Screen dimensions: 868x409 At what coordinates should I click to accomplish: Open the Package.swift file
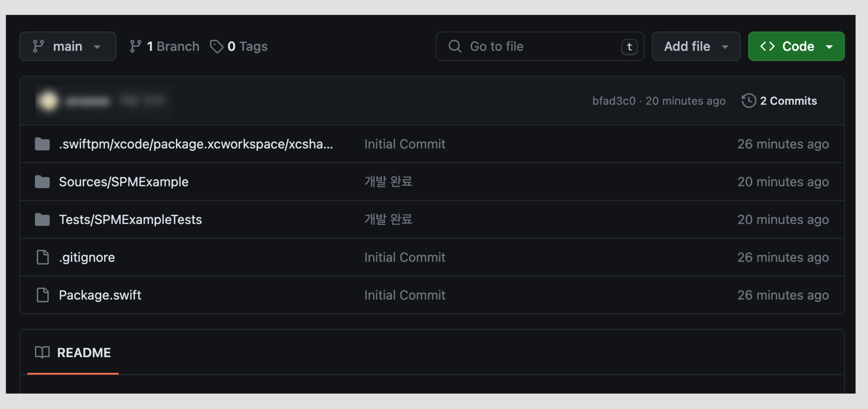click(100, 295)
